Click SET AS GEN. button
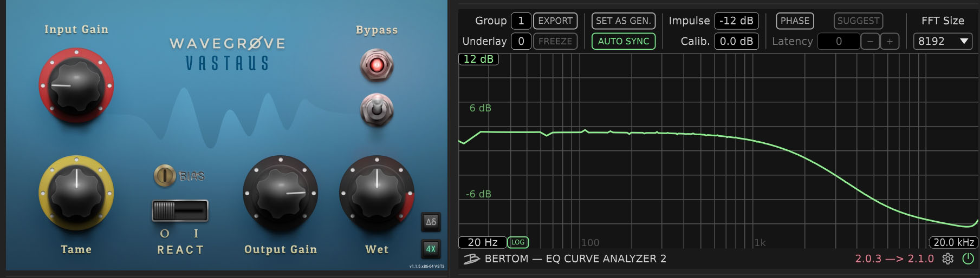The image size is (980, 278). (x=624, y=21)
